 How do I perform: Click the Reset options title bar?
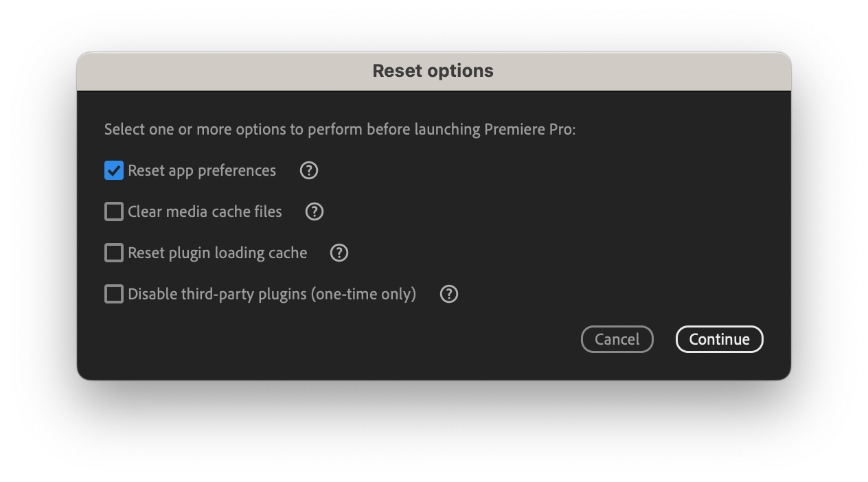tap(433, 71)
